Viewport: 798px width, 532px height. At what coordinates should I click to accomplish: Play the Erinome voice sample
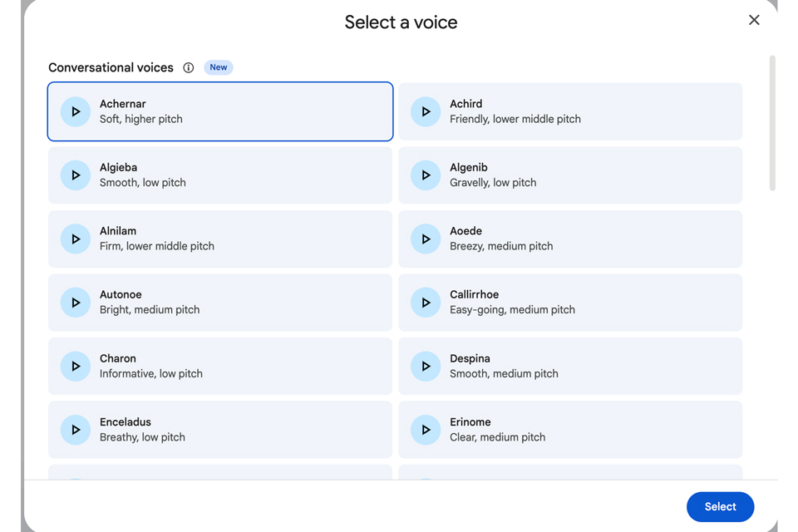426,430
